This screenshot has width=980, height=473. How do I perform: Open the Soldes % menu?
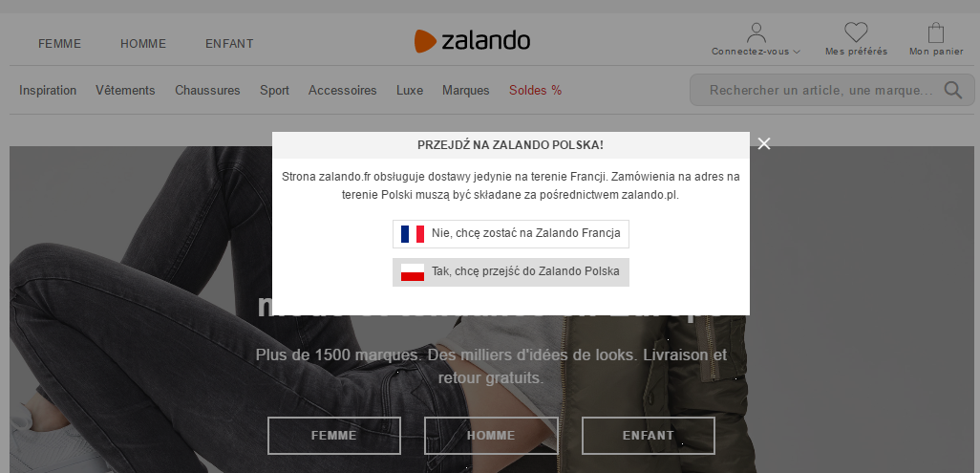point(536,90)
